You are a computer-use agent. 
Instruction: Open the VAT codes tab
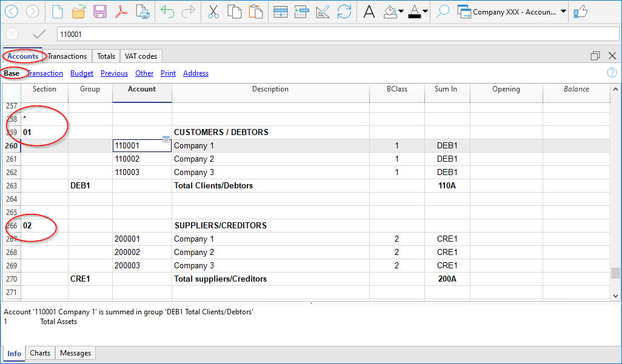(x=141, y=56)
